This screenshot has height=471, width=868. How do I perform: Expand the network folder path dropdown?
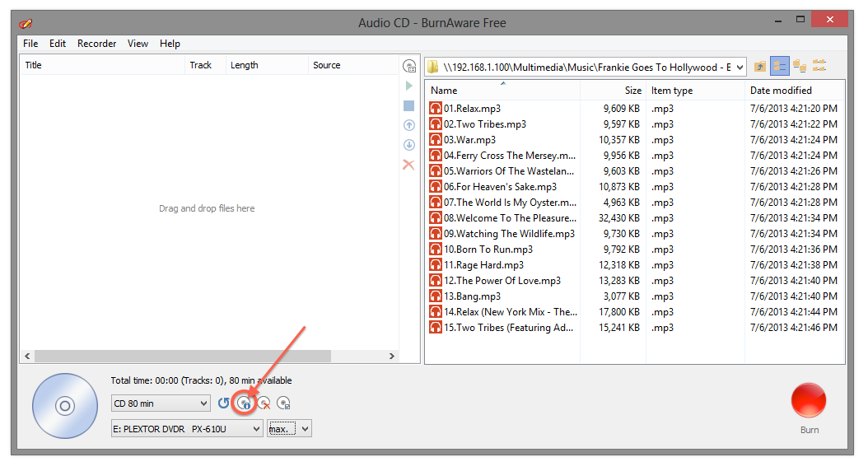click(740, 67)
